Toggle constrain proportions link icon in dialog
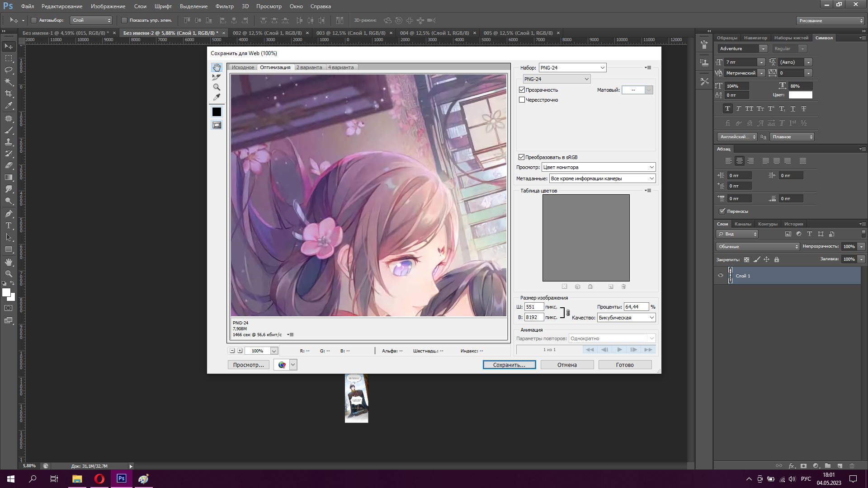 click(x=568, y=313)
